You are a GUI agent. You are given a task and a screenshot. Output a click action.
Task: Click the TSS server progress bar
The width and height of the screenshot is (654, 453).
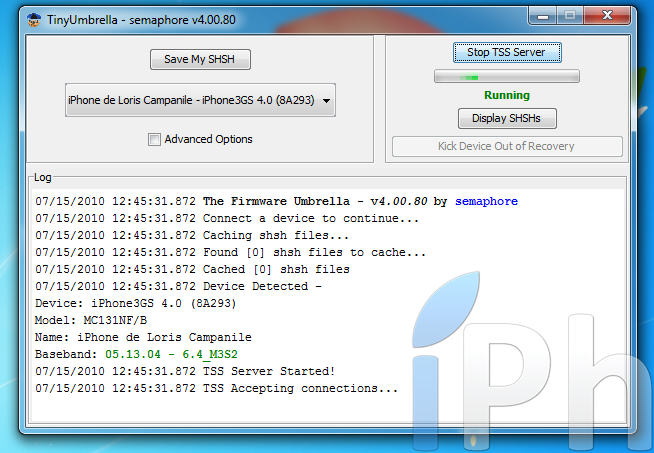[x=506, y=76]
